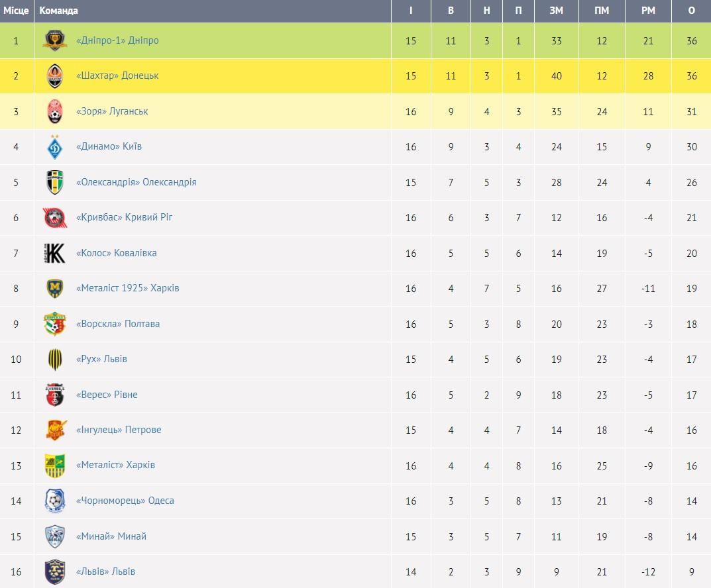Click the Команда column header

[x=58, y=11]
